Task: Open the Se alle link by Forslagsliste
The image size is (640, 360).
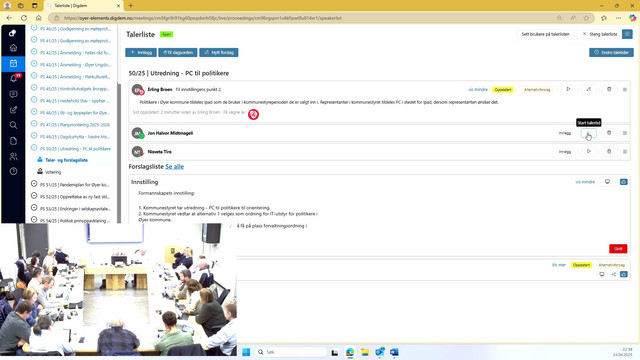Action: tap(175, 167)
